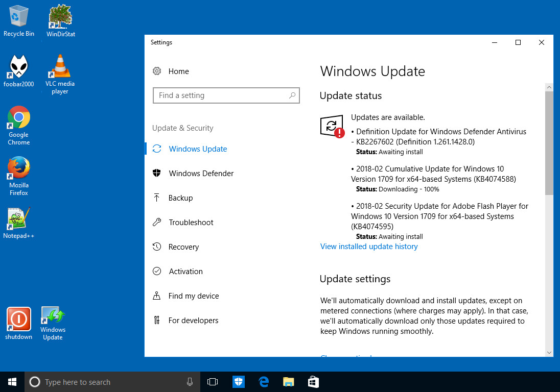Click the microphone icon in taskbar search

[190, 382]
